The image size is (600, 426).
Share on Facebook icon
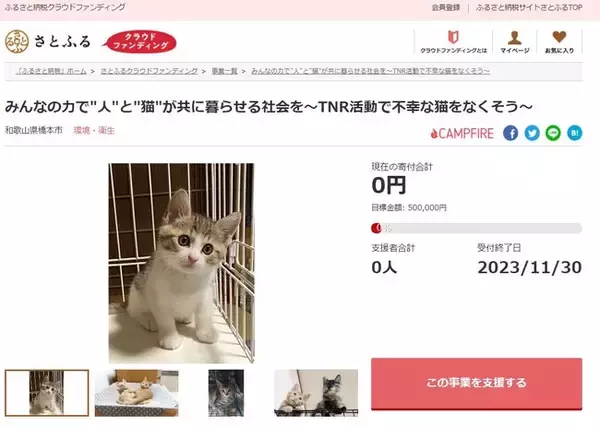point(510,133)
